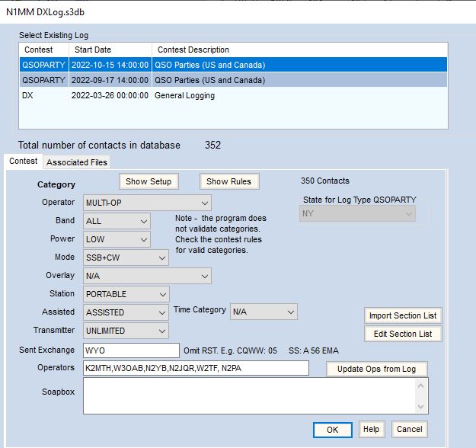Click Import Section List button
This screenshot has width=476, height=448.
(403, 315)
